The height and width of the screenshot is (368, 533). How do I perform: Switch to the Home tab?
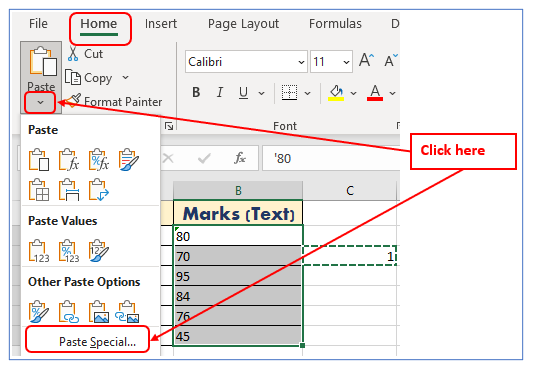(x=99, y=24)
